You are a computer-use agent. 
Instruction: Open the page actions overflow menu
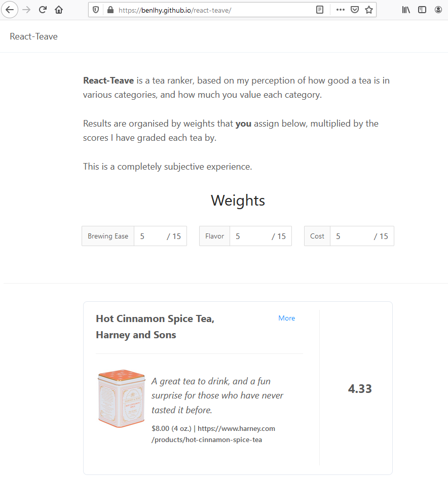coord(340,9)
